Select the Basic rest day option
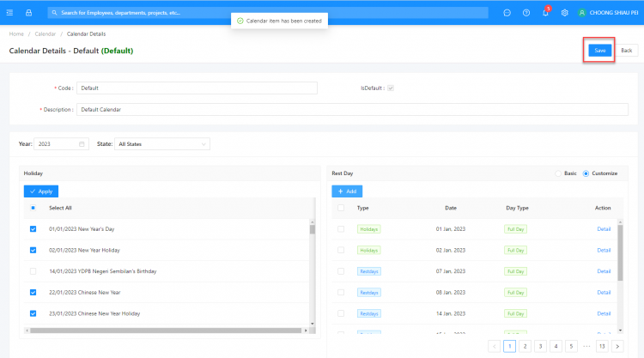The height and width of the screenshot is (358, 644). coord(559,173)
